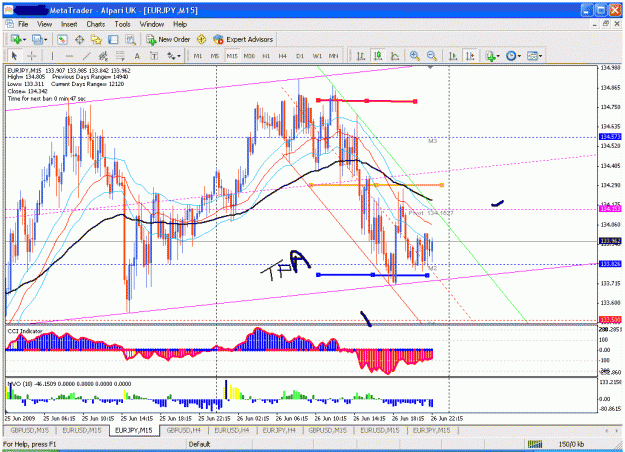Select the MN monthly timeframe button
The image size is (625, 452).
coord(334,56)
